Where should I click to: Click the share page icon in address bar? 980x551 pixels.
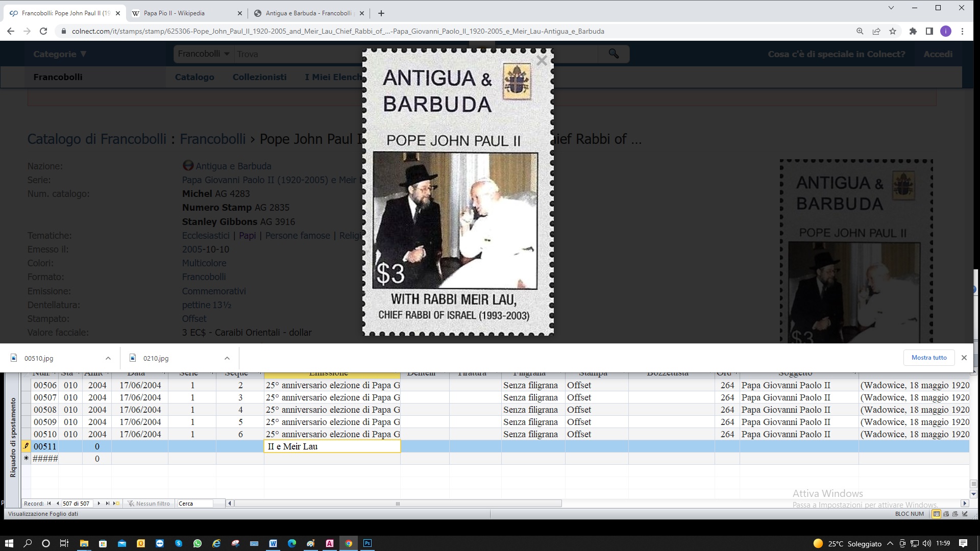pyautogui.click(x=876, y=31)
